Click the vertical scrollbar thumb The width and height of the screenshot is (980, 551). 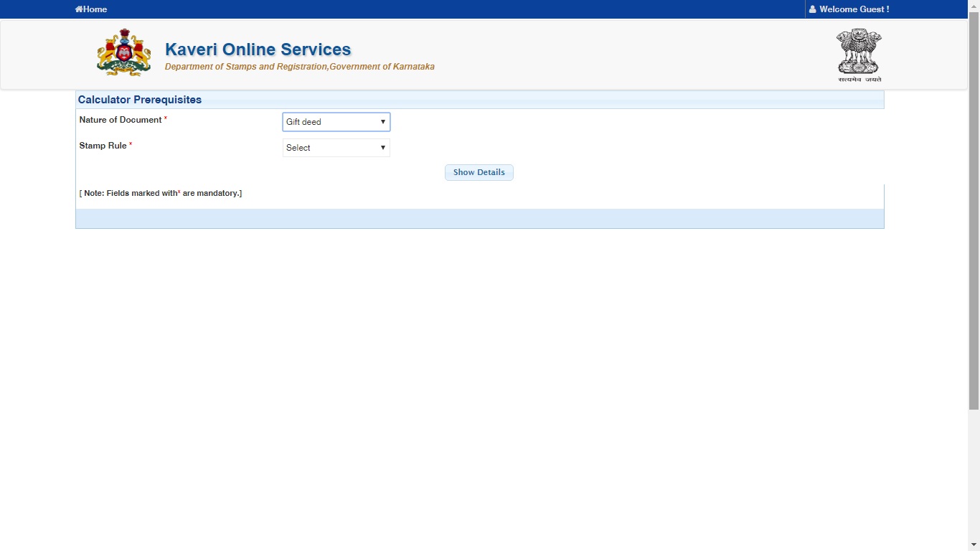tap(974, 208)
